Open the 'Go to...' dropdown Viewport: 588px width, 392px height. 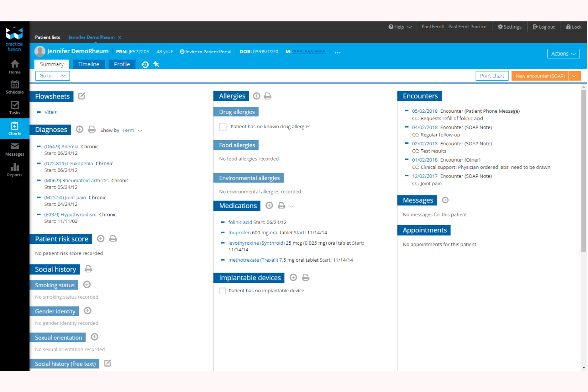click(52, 75)
